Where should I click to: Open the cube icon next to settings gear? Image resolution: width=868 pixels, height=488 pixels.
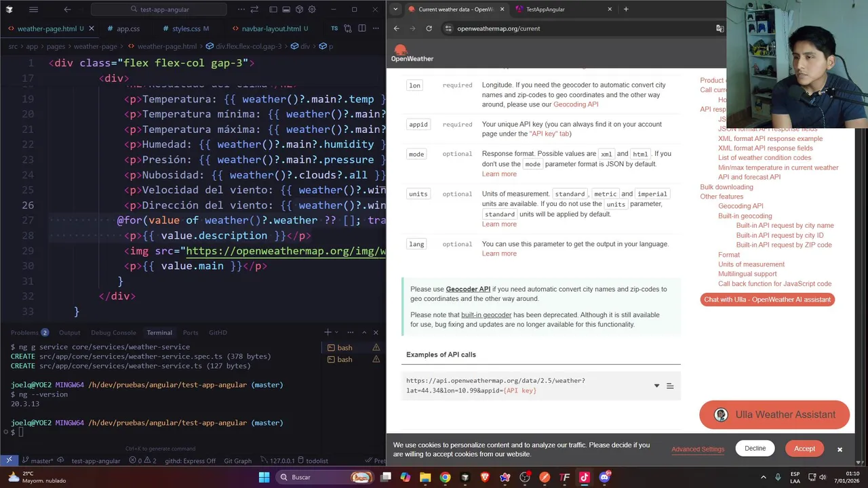click(x=299, y=9)
